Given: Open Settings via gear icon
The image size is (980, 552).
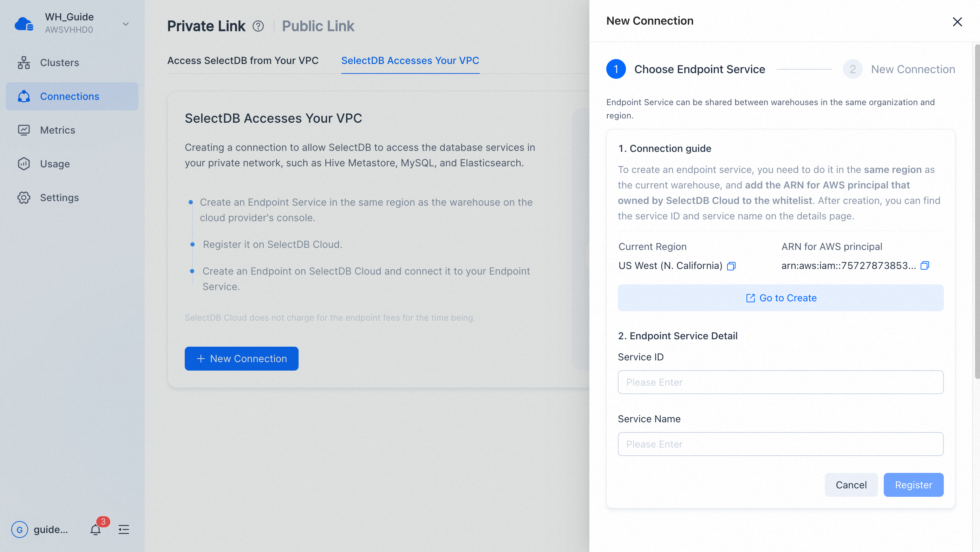Looking at the screenshot, I should [x=24, y=198].
